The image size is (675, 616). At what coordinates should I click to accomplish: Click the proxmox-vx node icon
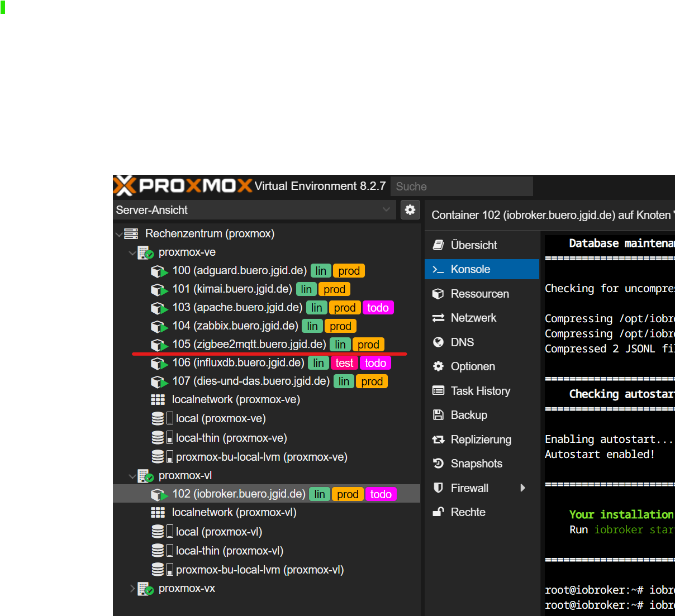(x=145, y=589)
